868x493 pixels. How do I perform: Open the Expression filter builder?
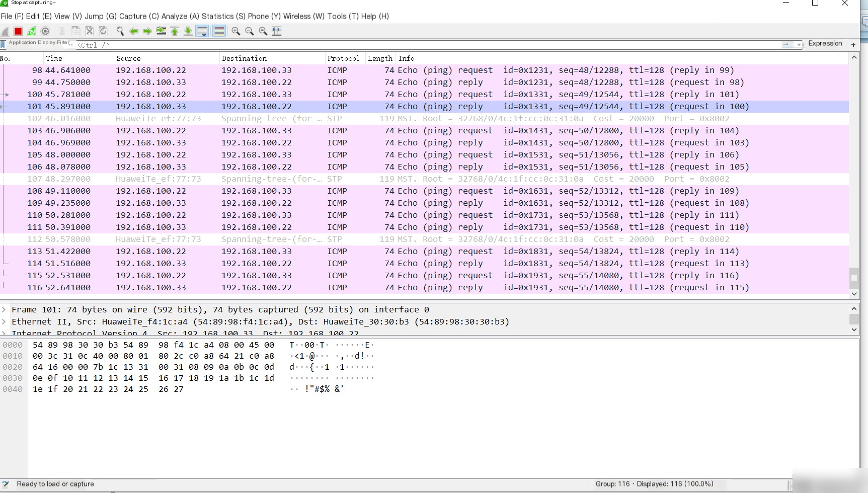coord(825,44)
